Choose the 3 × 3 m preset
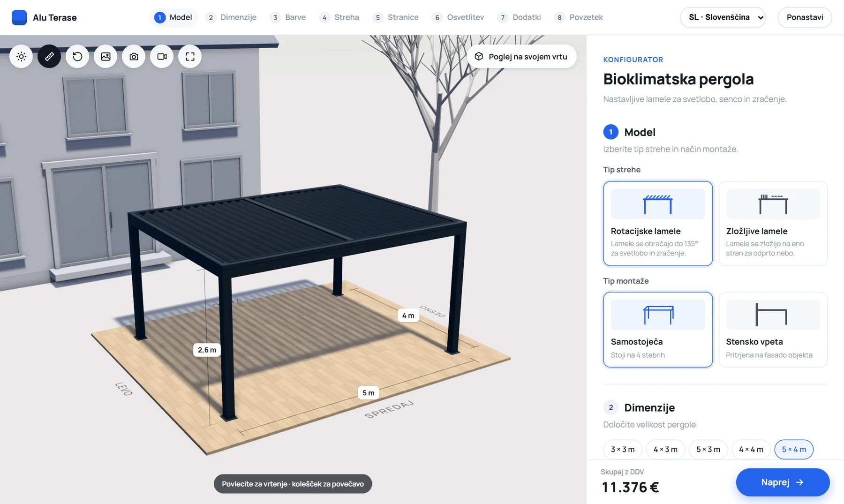 point(623,449)
